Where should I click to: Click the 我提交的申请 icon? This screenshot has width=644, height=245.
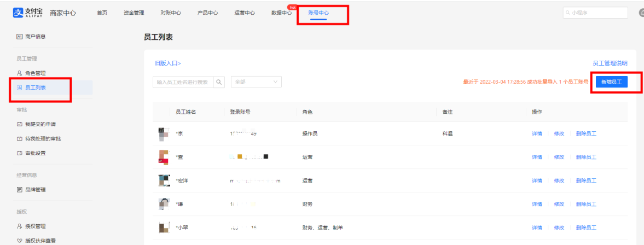tap(19, 124)
